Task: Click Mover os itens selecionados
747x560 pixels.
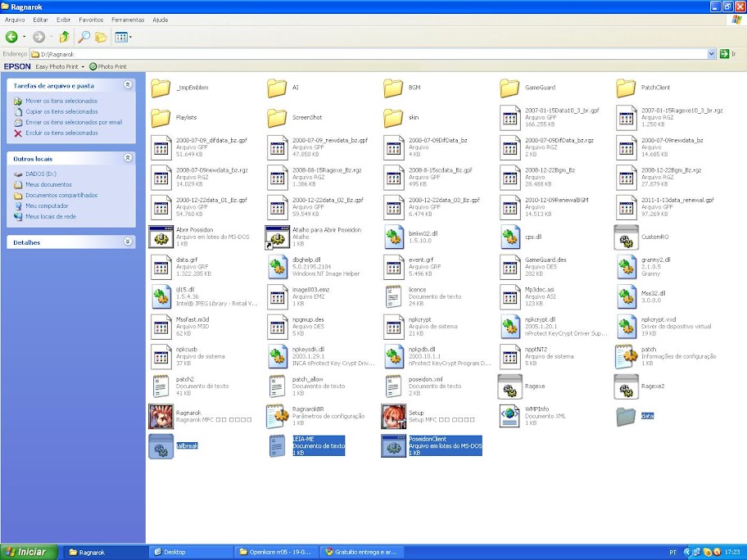Action: click(61, 101)
